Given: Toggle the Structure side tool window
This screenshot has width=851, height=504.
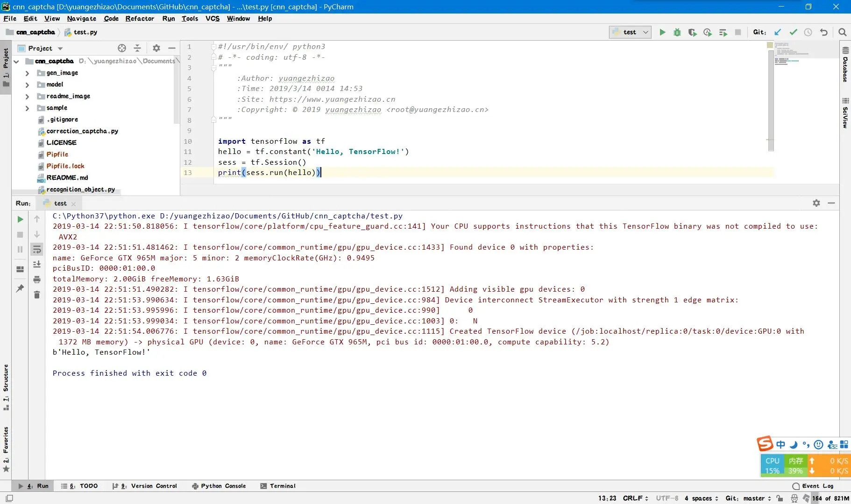Looking at the screenshot, I should point(6,387).
